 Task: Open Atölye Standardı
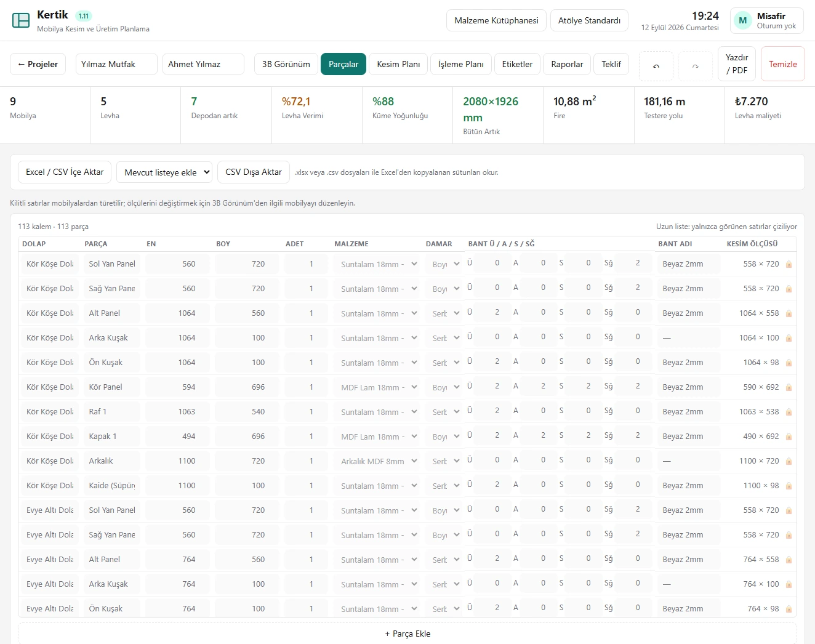point(589,20)
